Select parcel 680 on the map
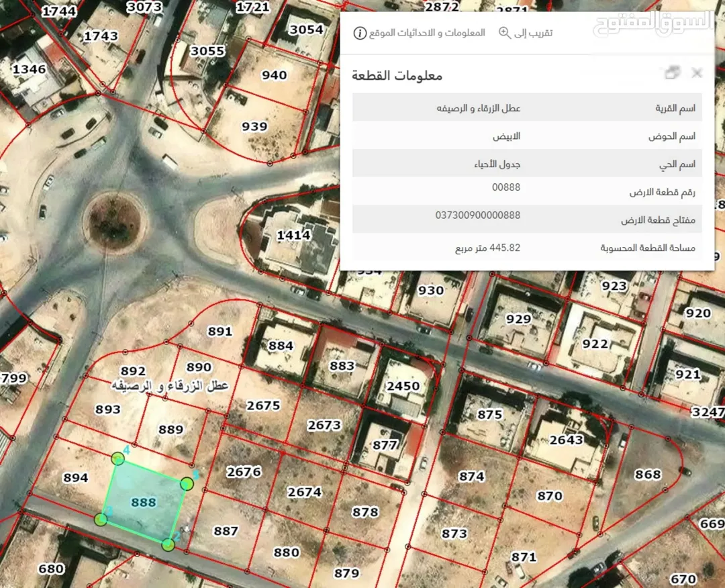 [x=51, y=568]
